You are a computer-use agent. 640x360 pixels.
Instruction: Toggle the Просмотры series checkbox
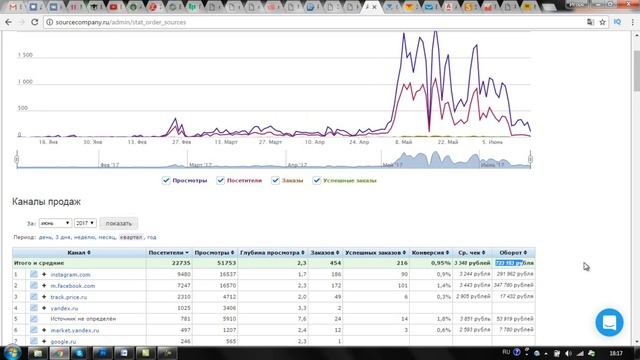click(x=166, y=180)
